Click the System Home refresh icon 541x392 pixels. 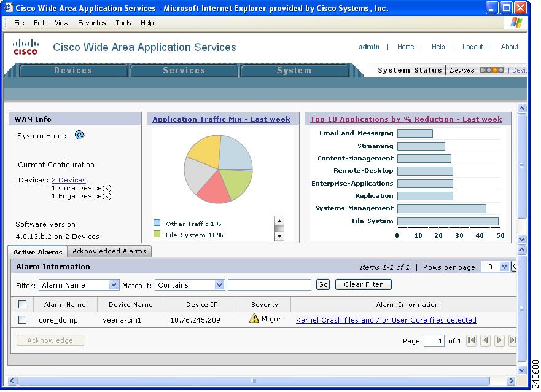(x=80, y=135)
